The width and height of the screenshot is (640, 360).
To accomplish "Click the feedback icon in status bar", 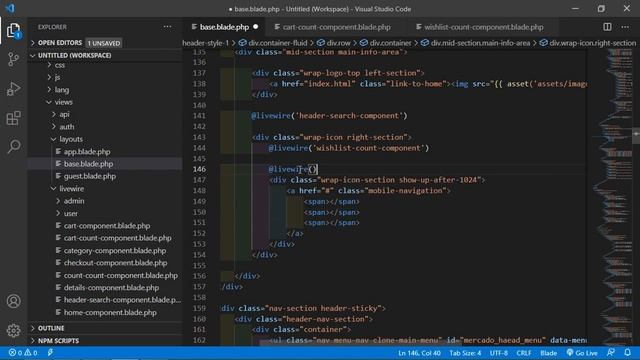I will pos(611,352).
